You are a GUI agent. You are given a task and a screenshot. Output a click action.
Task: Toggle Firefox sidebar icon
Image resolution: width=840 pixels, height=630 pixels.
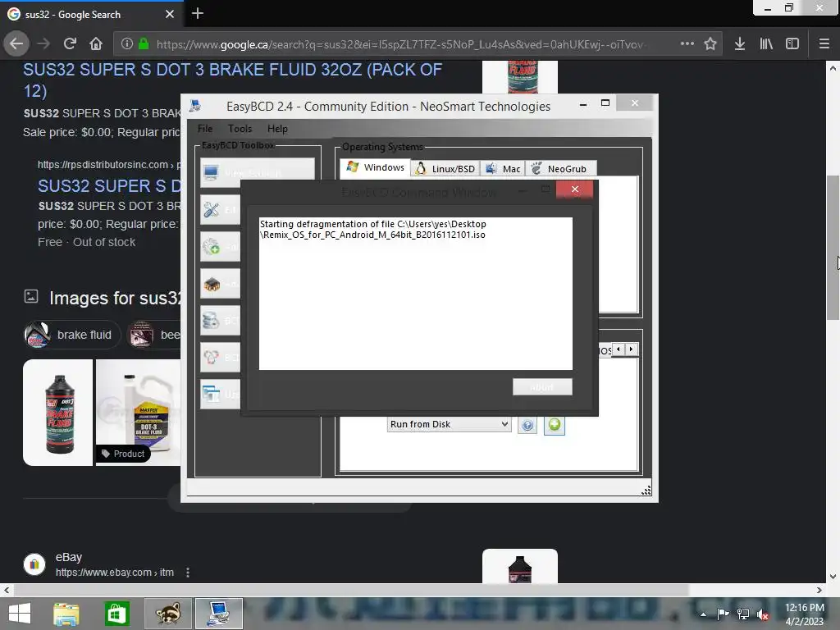coord(792,44)
